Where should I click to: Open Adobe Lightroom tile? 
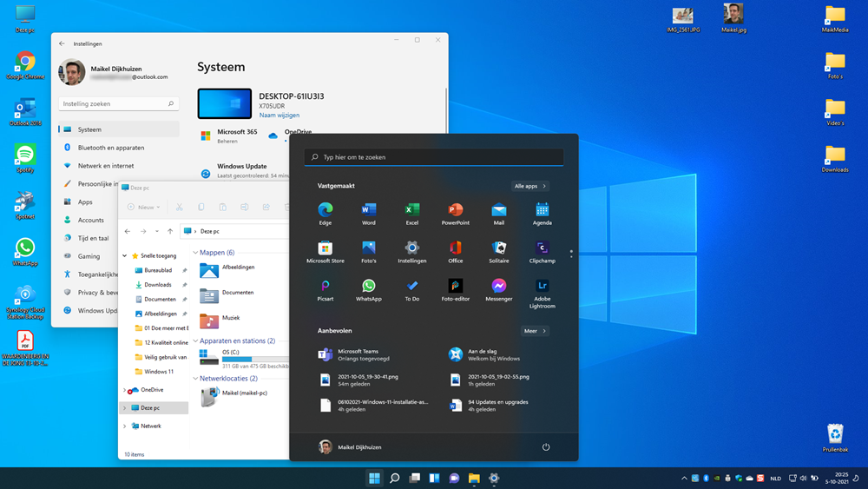tap(542, 294)
